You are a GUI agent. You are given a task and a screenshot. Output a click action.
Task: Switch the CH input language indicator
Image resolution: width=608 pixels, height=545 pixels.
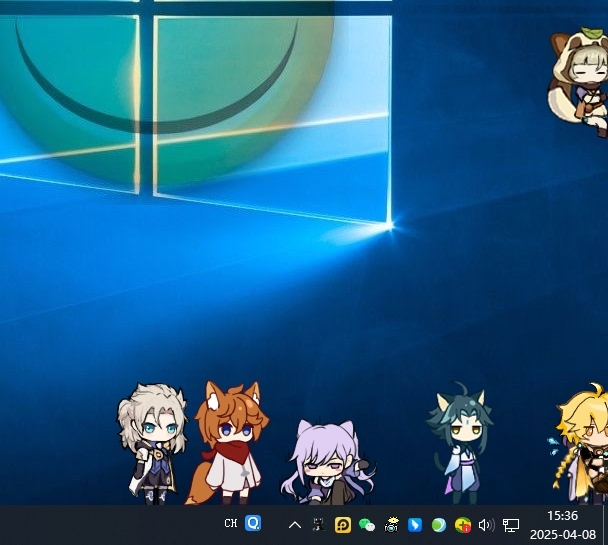pyautogui.click(x=231, y=523)
